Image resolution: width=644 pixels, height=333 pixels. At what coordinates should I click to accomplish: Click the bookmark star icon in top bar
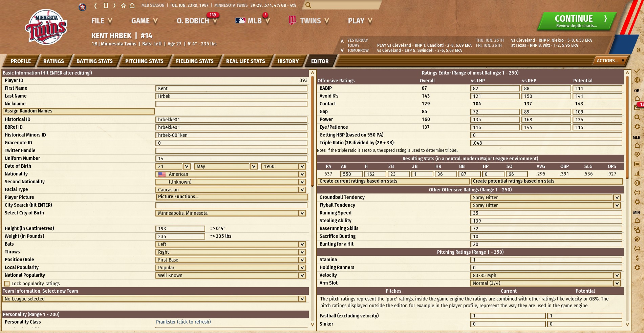point(123,5)
